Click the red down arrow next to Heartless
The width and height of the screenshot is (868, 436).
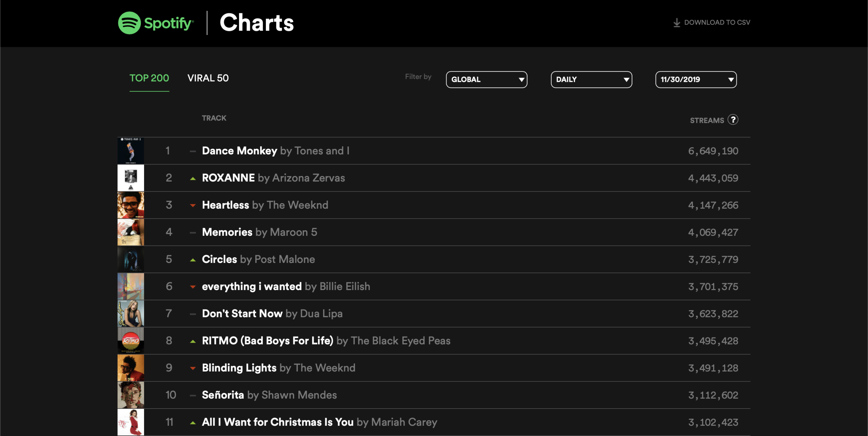(x=193, y=205)
